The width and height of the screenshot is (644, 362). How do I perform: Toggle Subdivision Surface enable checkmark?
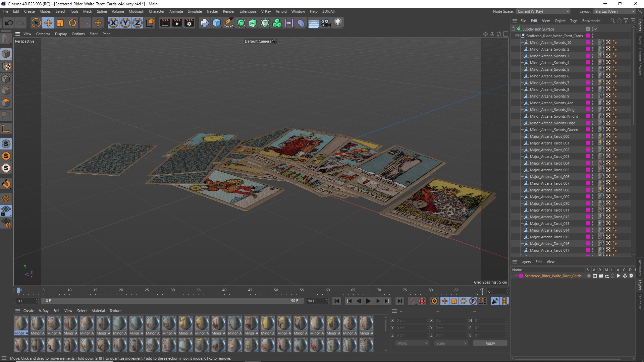click(596, 29)
